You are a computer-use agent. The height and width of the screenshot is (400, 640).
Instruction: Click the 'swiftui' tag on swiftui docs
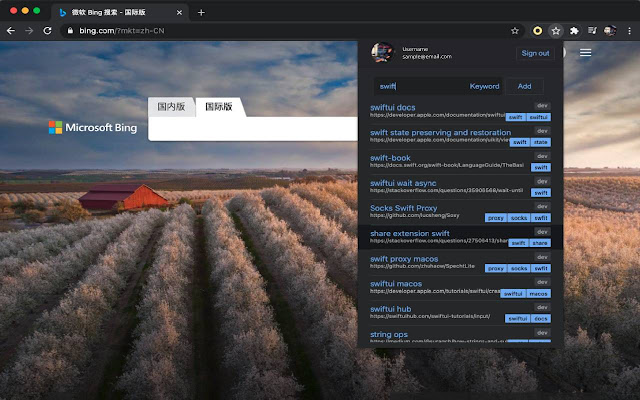click(x=538, y=117)
